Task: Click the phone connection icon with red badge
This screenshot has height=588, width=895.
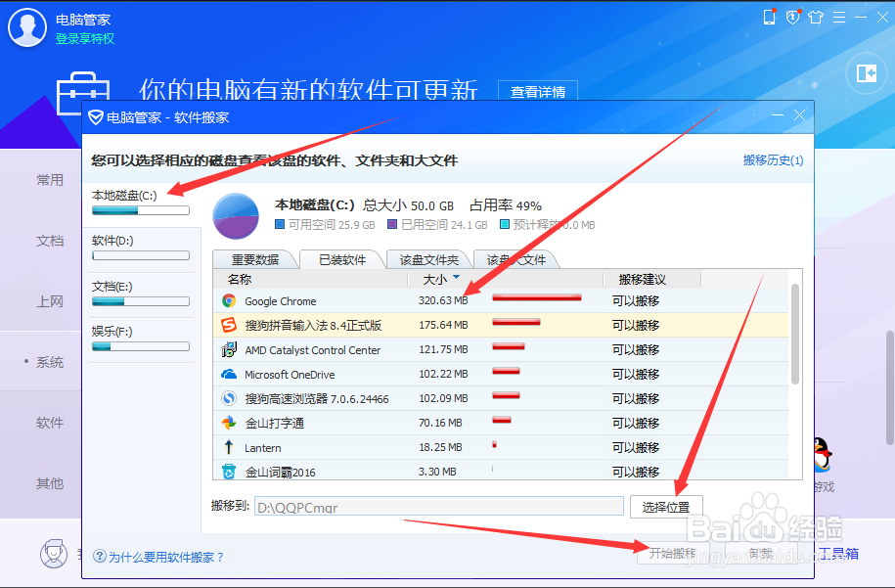Action: pyautogui.click(x=769, y=17)
